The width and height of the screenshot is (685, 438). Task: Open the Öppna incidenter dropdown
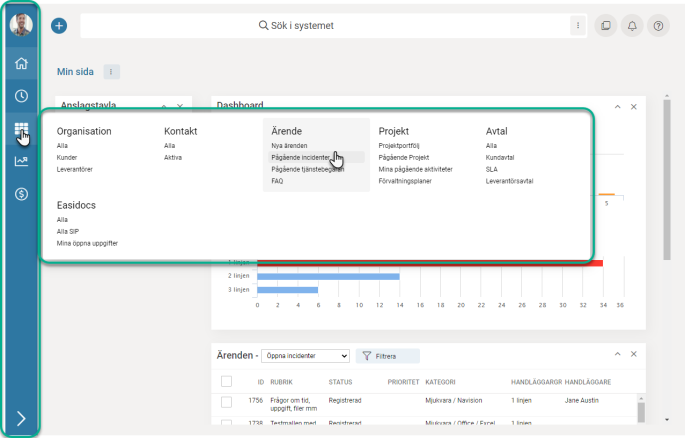(307, 355)
